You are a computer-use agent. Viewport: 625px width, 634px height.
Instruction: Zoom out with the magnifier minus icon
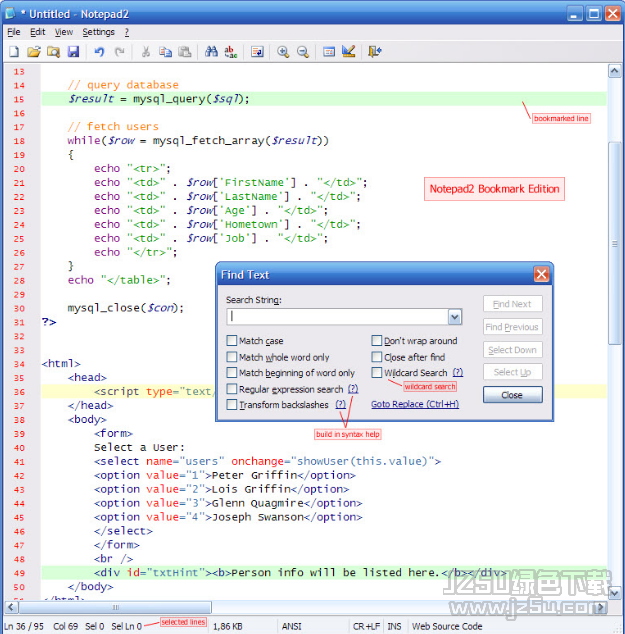click(303, 52)
